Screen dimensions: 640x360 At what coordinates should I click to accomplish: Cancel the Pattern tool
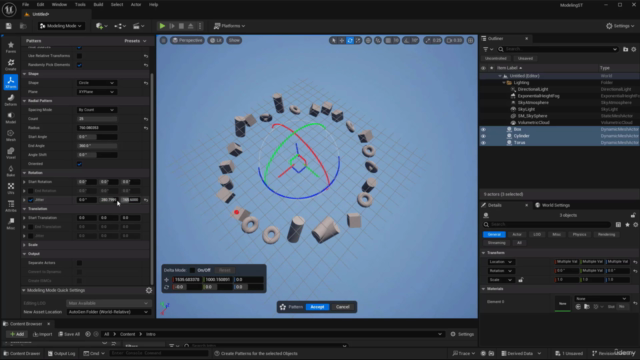coord(342,307)
